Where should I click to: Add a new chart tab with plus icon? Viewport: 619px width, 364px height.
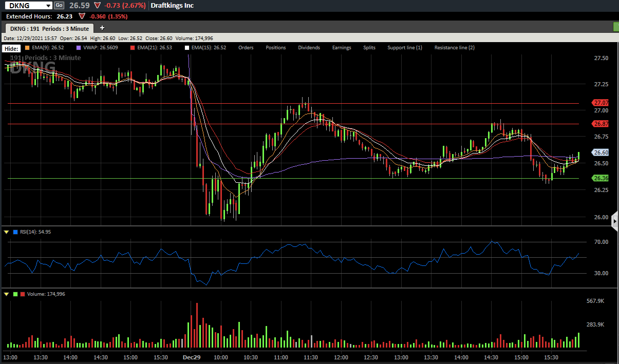(102, 28)
